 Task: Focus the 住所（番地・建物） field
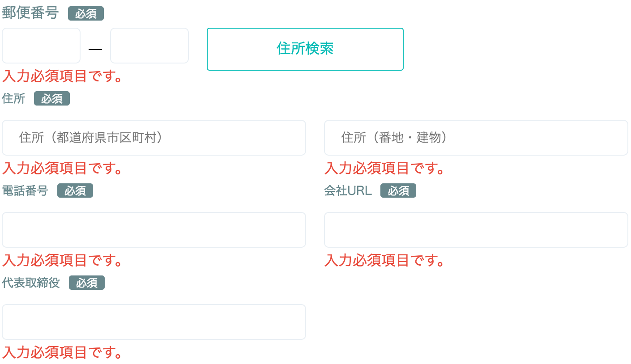(476, 138)
